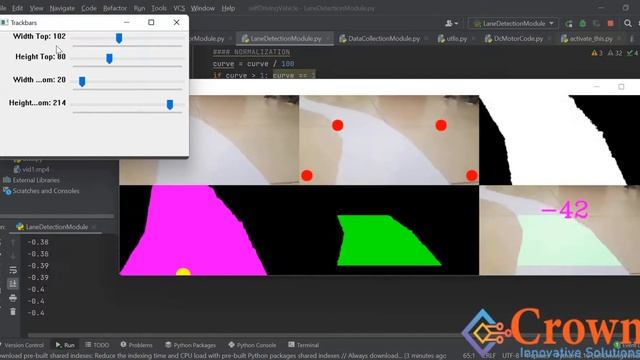
Task: Click the shared indexes notification in status bar
Action: point(223,356)
